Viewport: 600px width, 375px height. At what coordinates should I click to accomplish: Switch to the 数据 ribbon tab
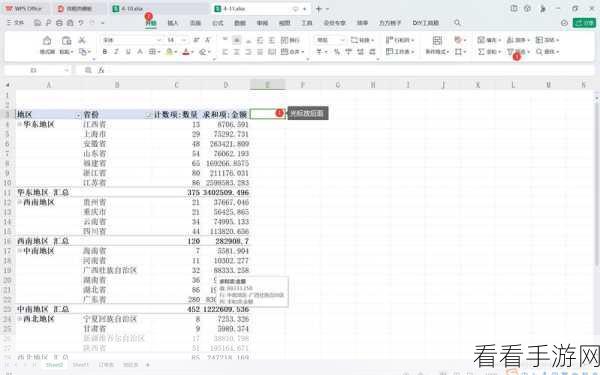(x=240, y=23)
